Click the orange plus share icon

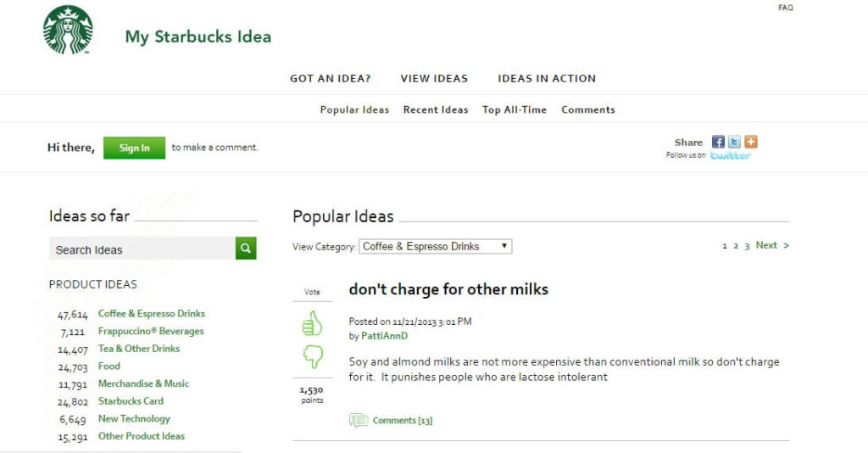[x=751, y=142]
